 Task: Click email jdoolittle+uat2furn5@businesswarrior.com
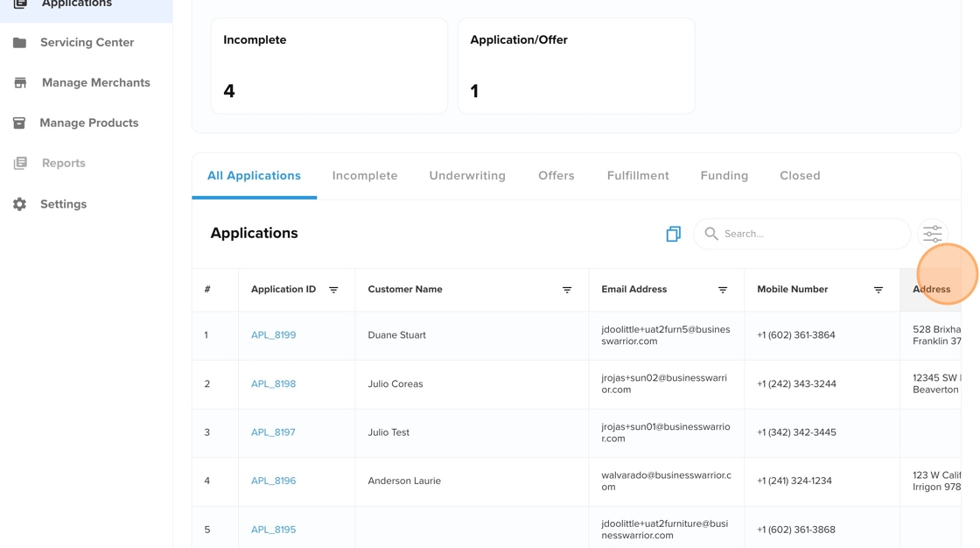[x=666, y=335]
